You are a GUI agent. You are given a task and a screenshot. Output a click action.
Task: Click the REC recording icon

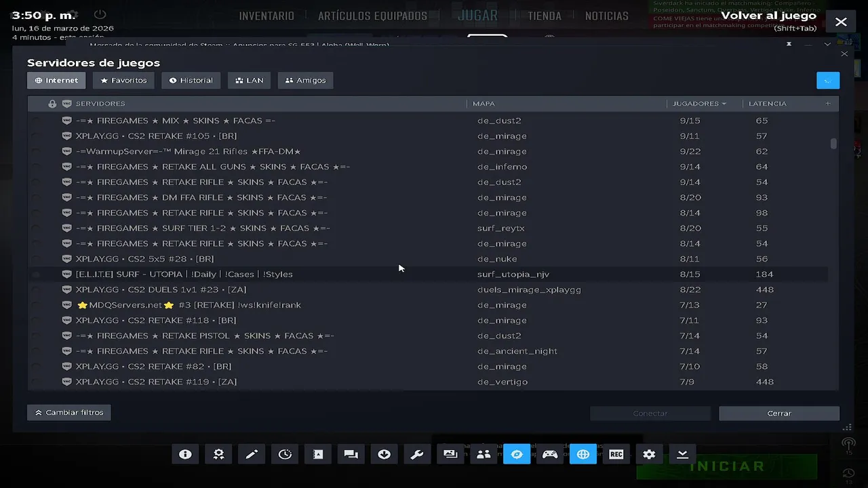616,454
